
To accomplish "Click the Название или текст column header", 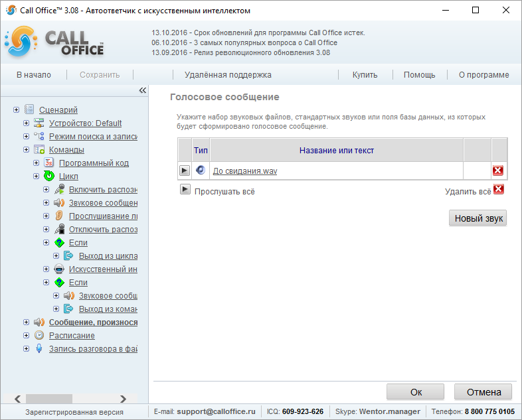I will [x=337, y=151].
